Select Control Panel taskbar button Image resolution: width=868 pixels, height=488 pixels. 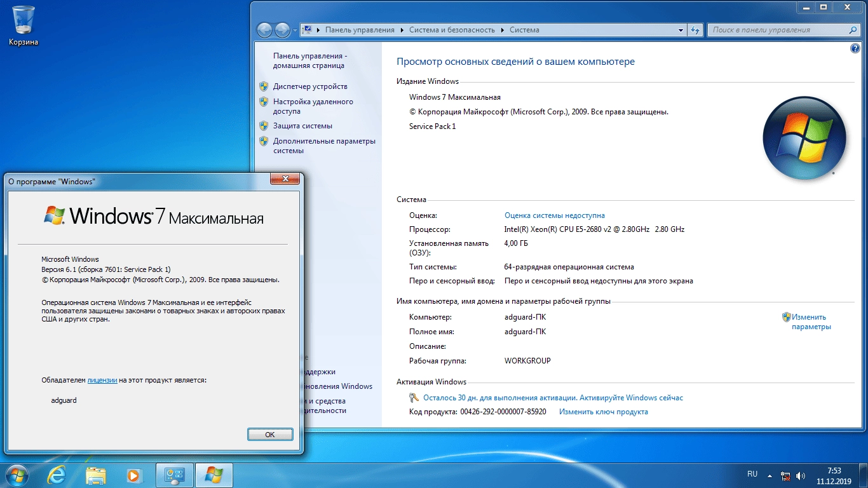point(175,475)
